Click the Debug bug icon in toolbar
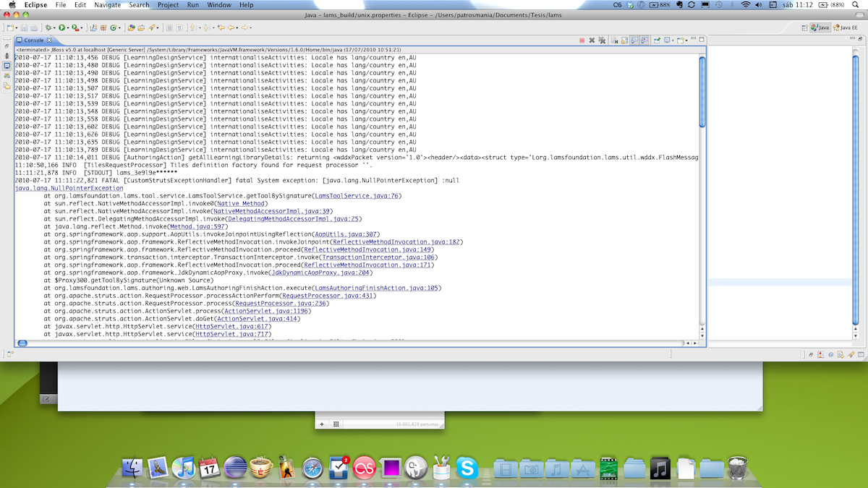The height and width of the screenshot is (488, 868). coord(50,27)
